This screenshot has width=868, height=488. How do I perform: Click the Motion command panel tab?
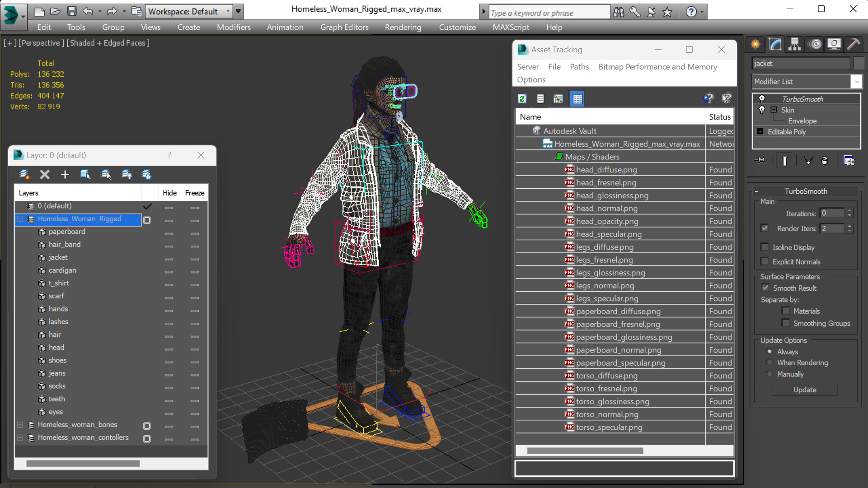click(815, 44)
